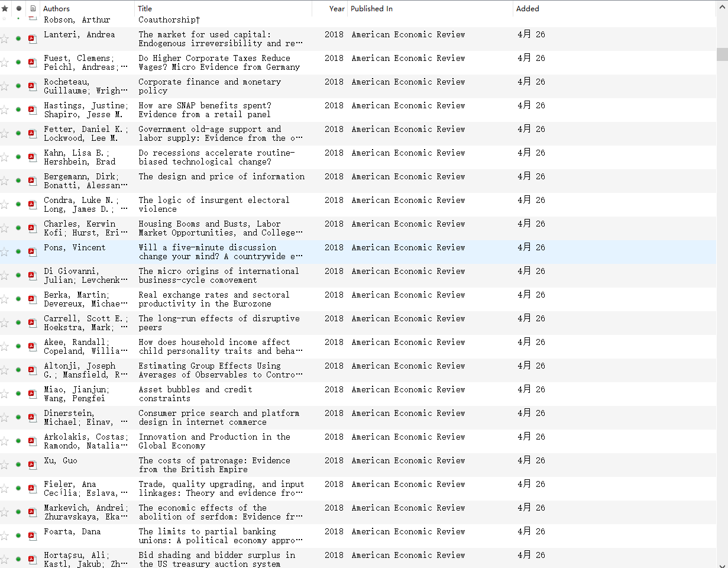Open PDF icon for Dinerstein, Michael paper
Image resolution: width=728 pixels, height=568 pixels.
click(33, 417)
